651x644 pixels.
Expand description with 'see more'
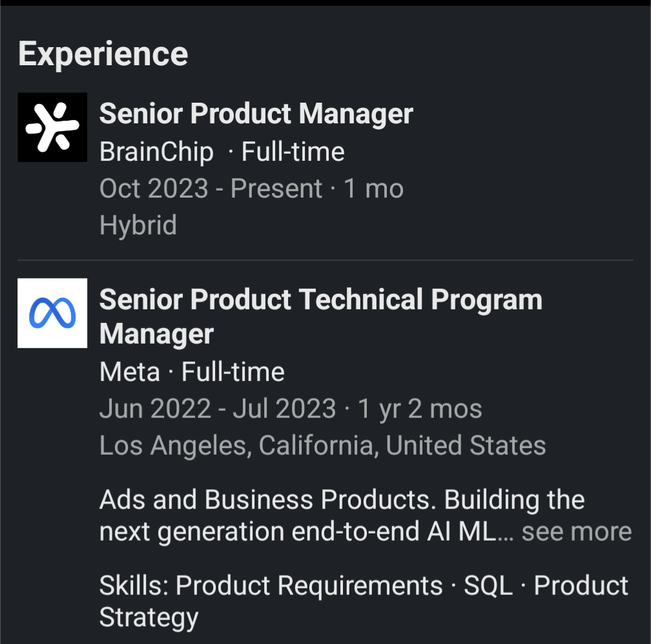click(577, 532)
